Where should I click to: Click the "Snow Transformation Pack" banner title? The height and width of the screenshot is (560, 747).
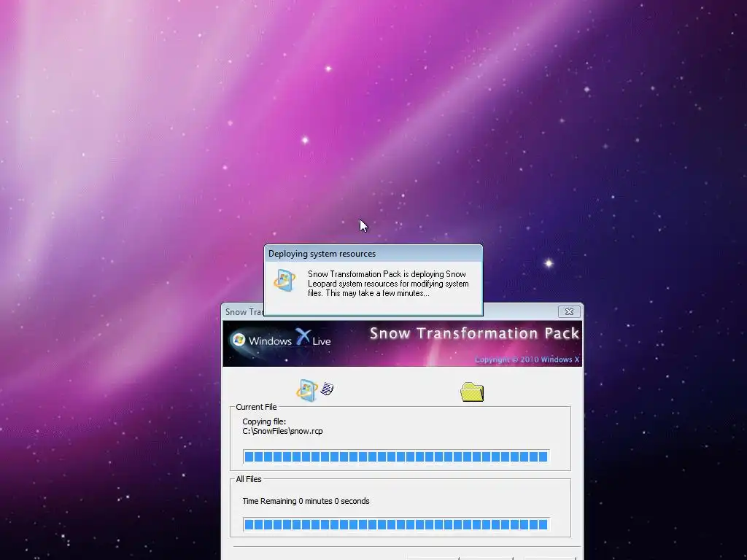pos(474,333)
